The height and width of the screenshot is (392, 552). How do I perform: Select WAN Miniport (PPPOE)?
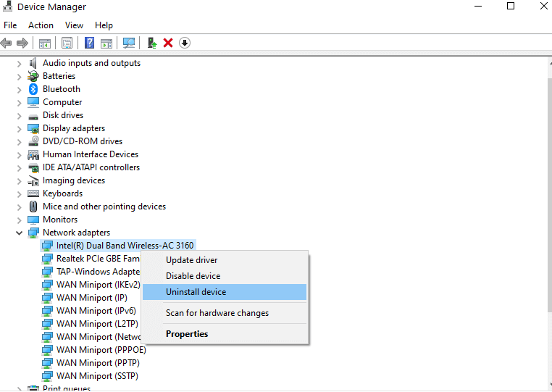tap(101, 350)
